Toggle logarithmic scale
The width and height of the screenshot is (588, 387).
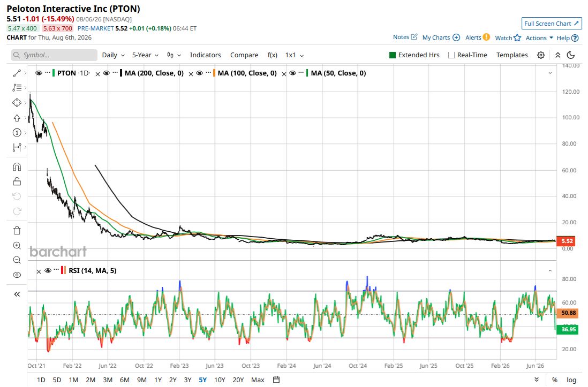[571, 380]
